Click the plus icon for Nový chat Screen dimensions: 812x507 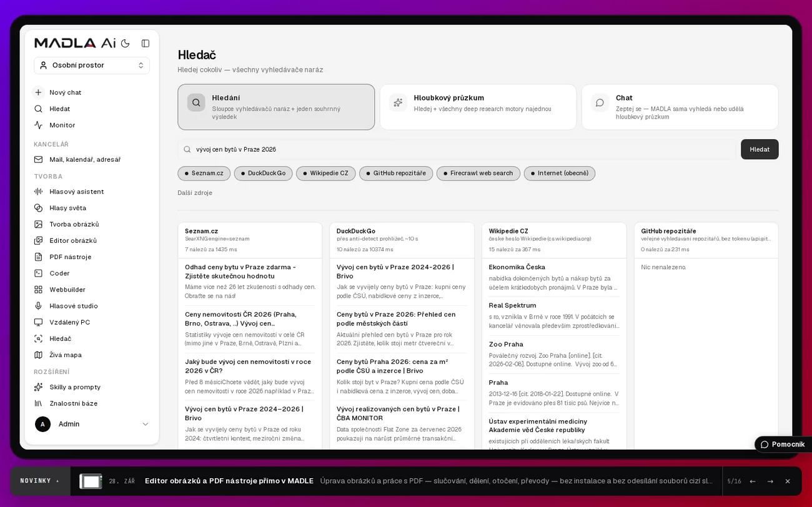pos(38,92)
